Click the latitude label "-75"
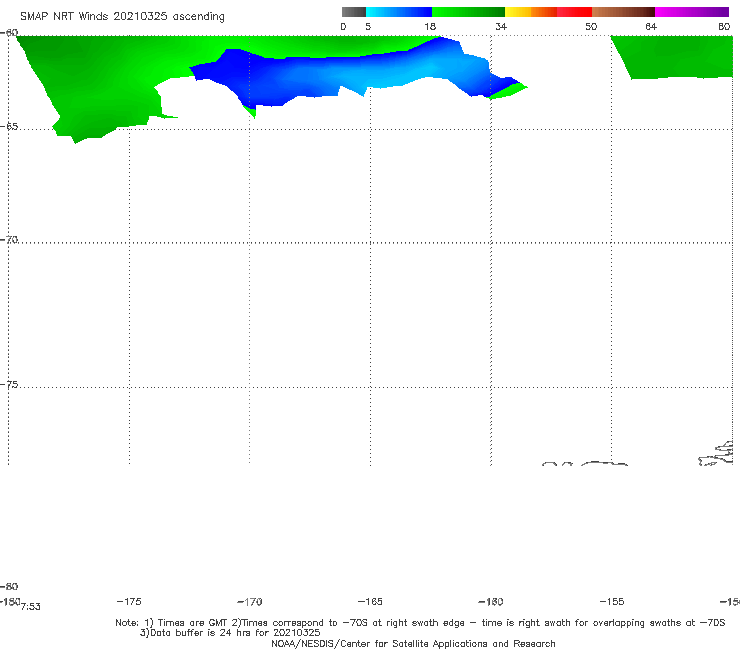Image resolution: width=740 pixels, height=650 pixels. click(9, 385)
